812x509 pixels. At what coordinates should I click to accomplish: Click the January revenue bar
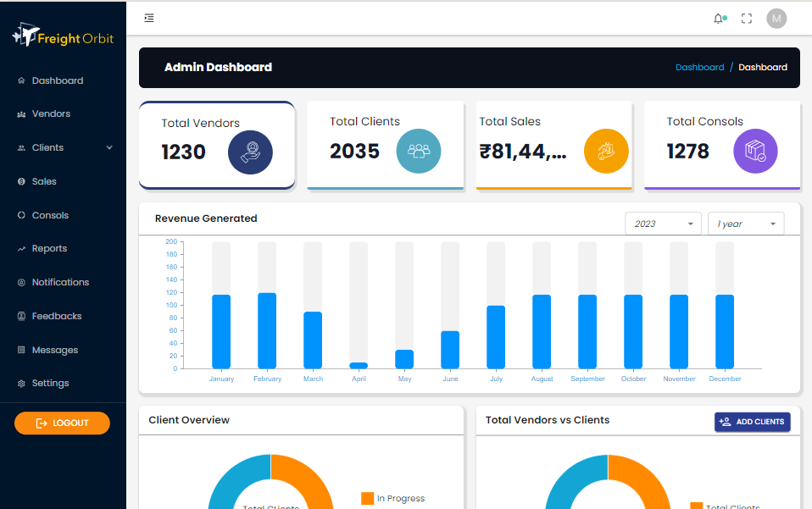pos(221,332)
